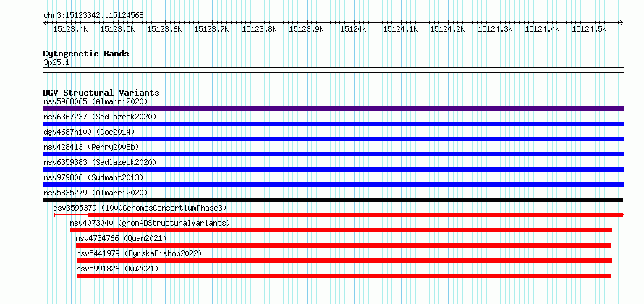The image size is (644, 304).
Task: Click the 15123.4k ruler tick label
Action: [x=70, y=29]
